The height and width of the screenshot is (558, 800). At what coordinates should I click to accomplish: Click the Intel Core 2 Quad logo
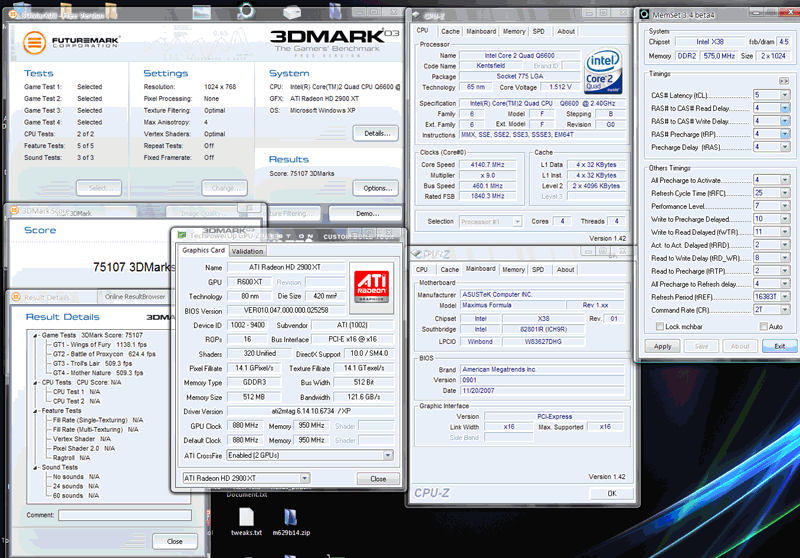click(603, 71)
